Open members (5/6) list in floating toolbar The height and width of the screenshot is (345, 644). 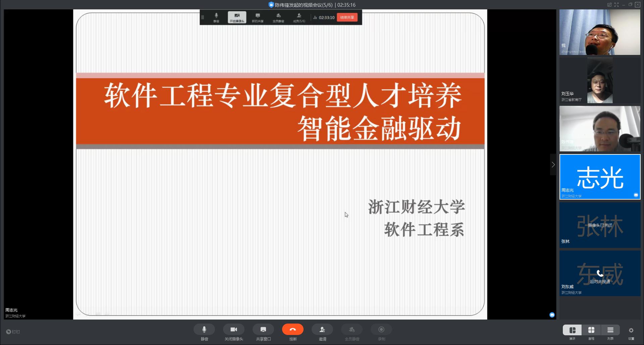[299, 17]
